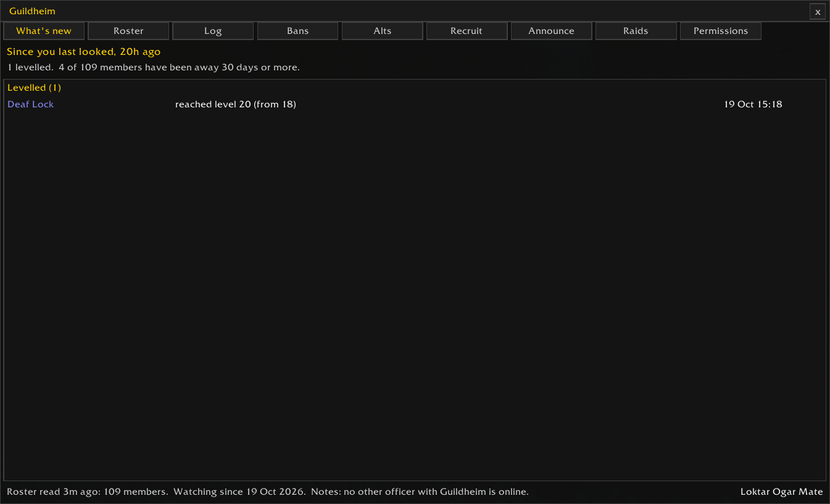The height and width of the screenshot is (504, 830).
Task: Switch to the What's new tab
Action: pyautogui.click(x=44, y=31)
